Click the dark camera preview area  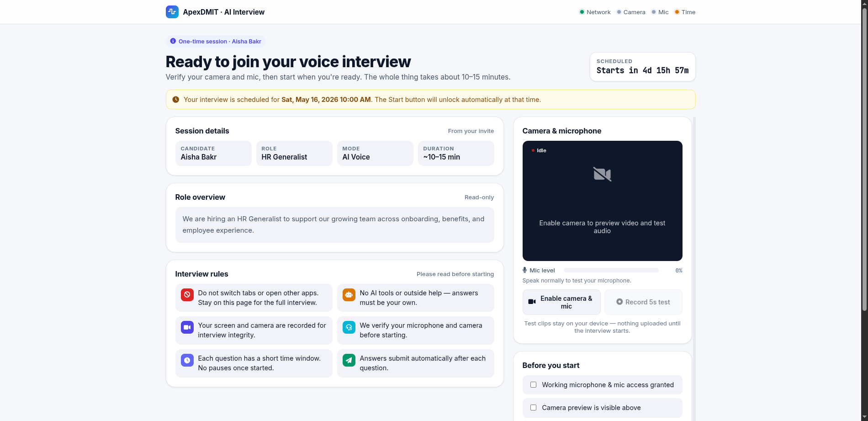(603, 201)
